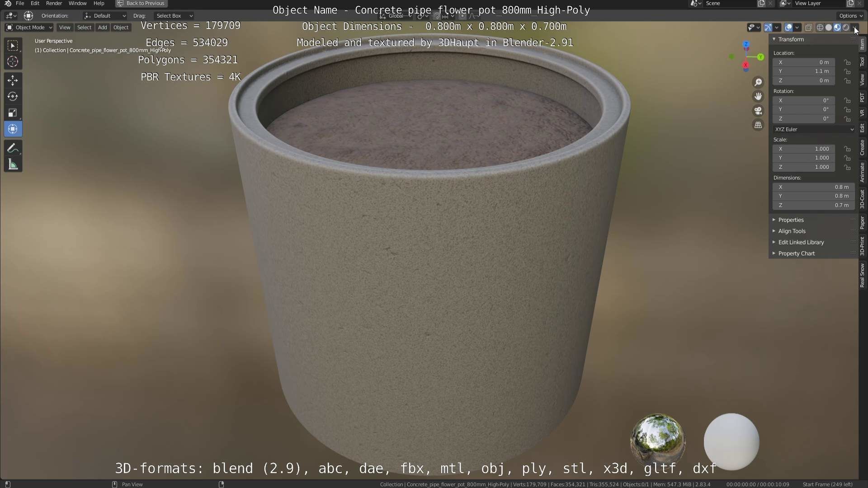Click the Pan view hand icon

tap(758, 96)
